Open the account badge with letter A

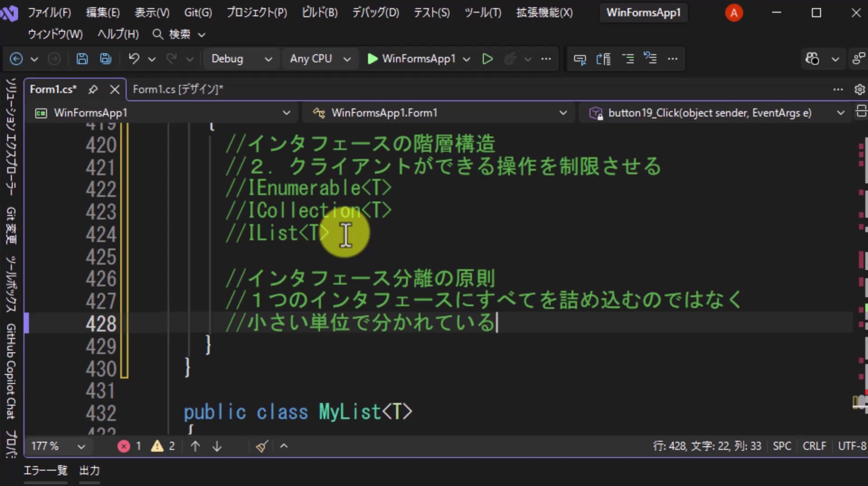[x=734, y=13]
